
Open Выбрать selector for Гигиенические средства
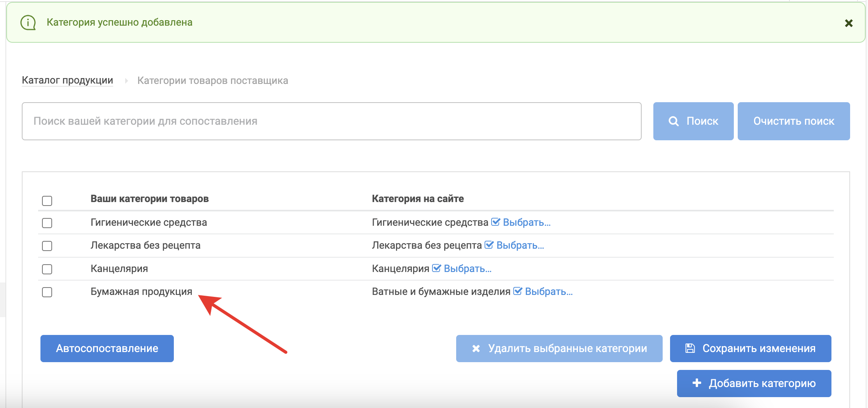[x=527, y=222]
